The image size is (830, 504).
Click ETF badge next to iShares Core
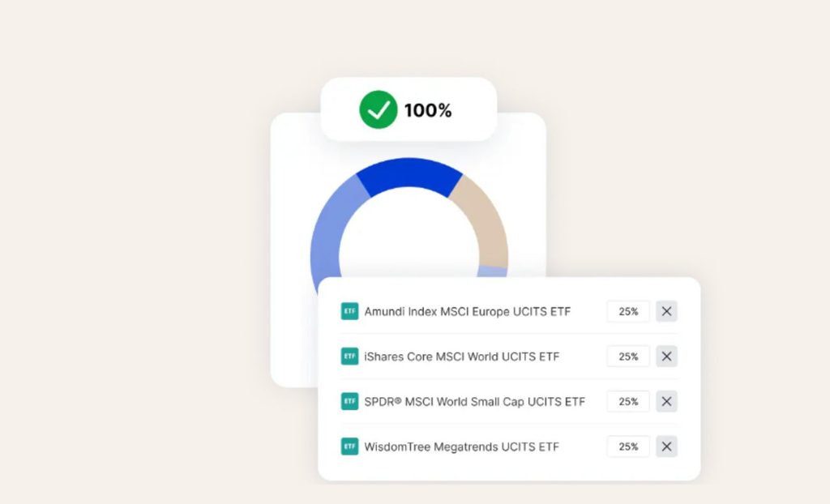[x=349, y=357]
